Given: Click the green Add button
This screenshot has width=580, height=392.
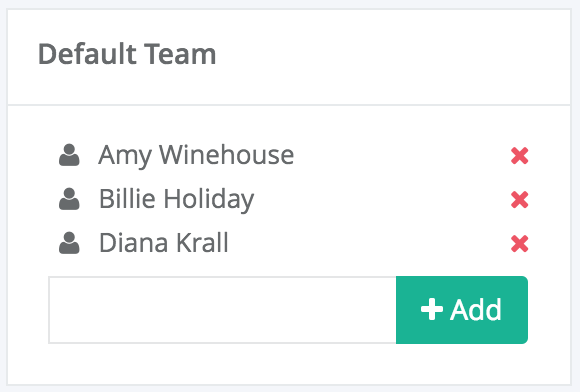Looking at the screenshot, I should pos(462,310).
